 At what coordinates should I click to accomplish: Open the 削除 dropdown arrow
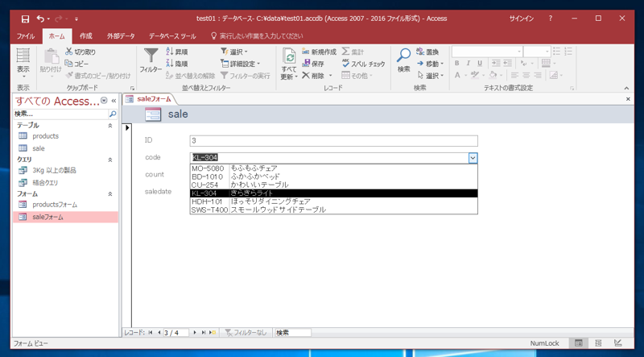(331, 76)
